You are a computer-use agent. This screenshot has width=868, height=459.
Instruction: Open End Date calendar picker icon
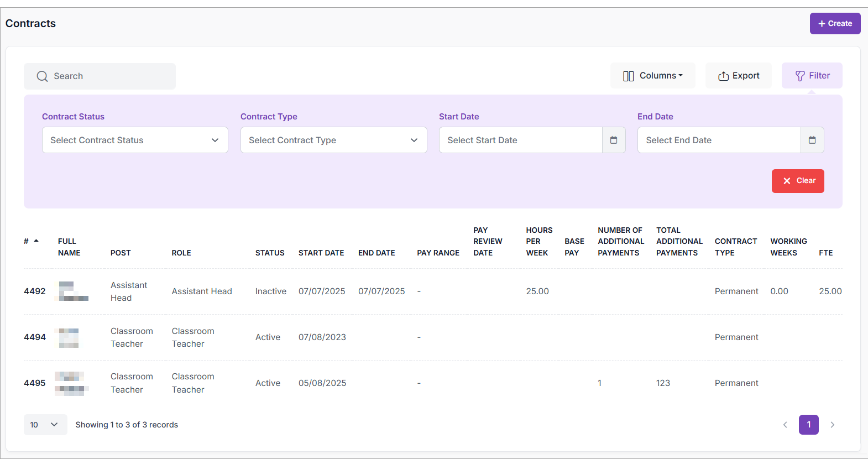(x=812, y=140)
